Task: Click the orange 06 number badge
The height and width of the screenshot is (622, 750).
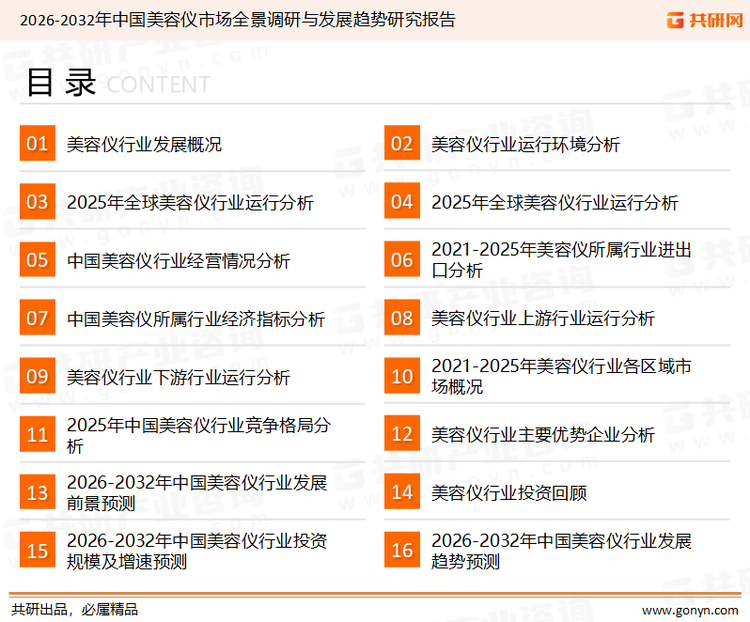Action: click(402, 260)
